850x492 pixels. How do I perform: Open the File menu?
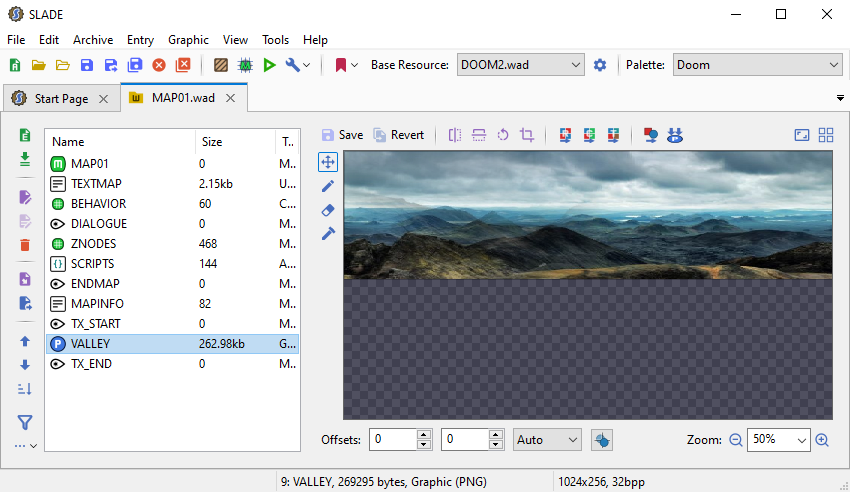(x=16, y=40)
